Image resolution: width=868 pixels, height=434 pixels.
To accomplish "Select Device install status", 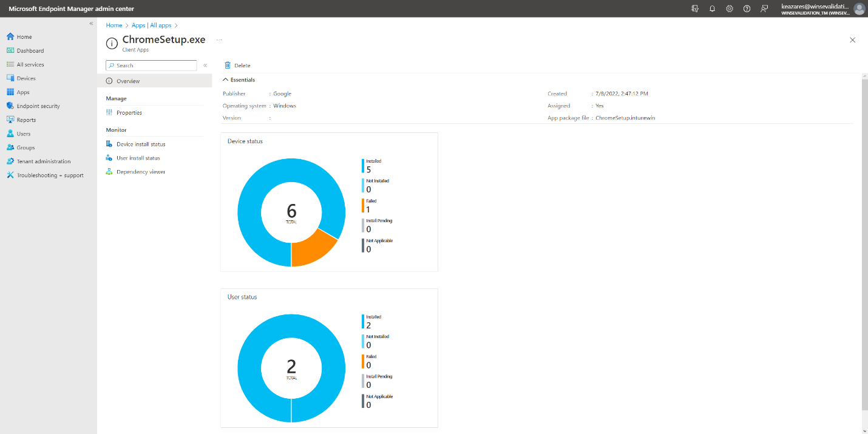I will point(140,144).
